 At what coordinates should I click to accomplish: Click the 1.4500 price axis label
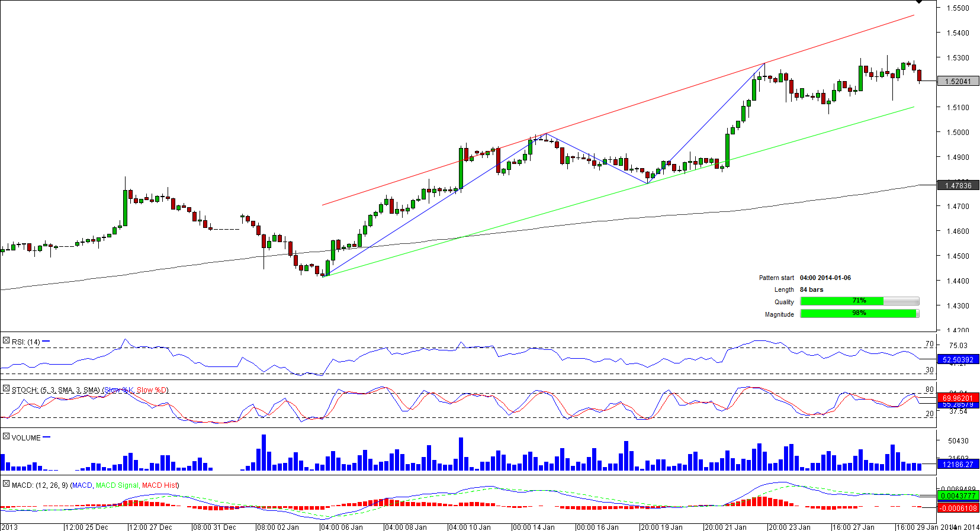(x=958, y=256)
